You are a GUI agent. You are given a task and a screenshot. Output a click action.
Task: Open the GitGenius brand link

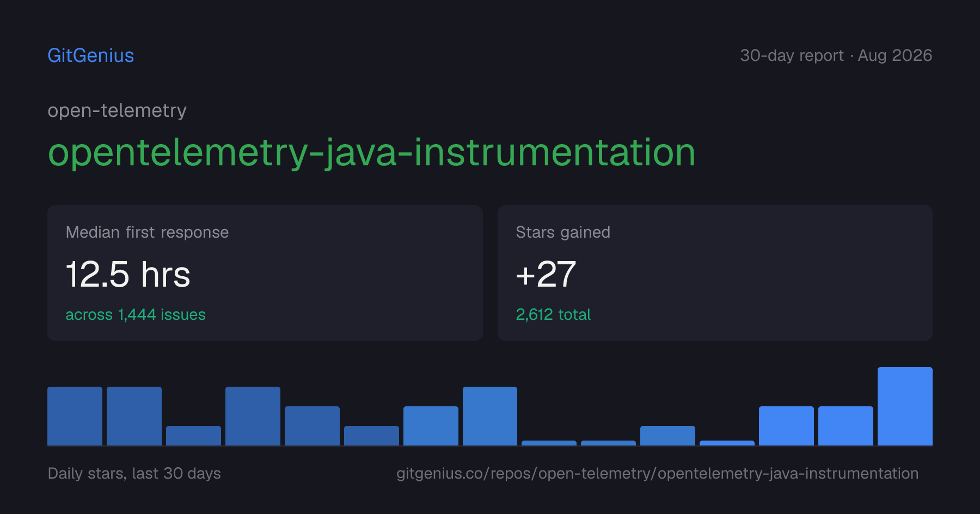[90, 55]
